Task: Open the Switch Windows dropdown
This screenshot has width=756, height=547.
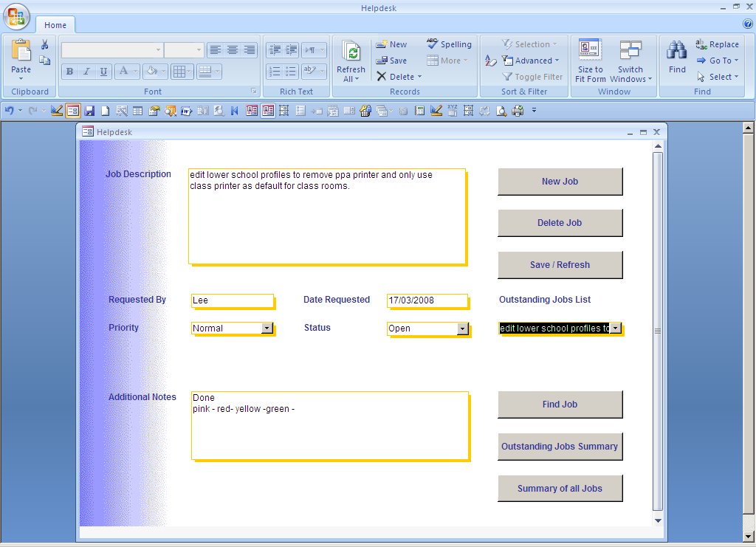Action: pyautogui.click(x=630, y=61)
